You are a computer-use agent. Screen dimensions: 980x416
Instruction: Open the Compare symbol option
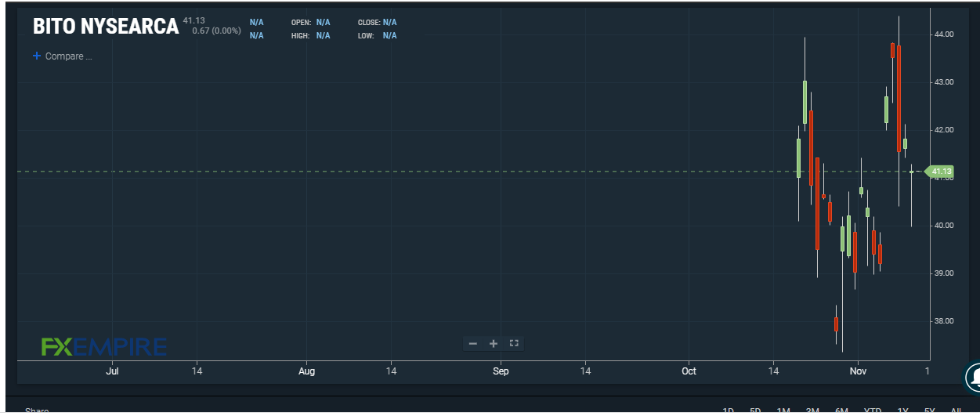(63, 56)
